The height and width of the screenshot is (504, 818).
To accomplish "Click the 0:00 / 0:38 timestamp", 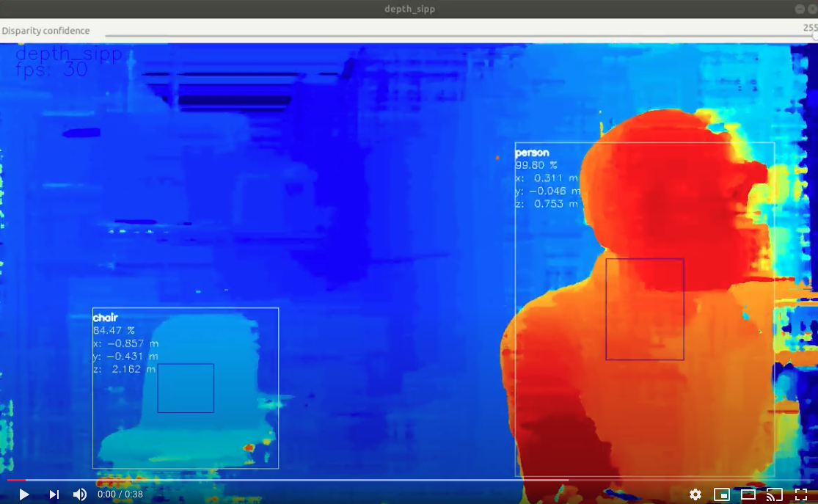I will 119,494.
